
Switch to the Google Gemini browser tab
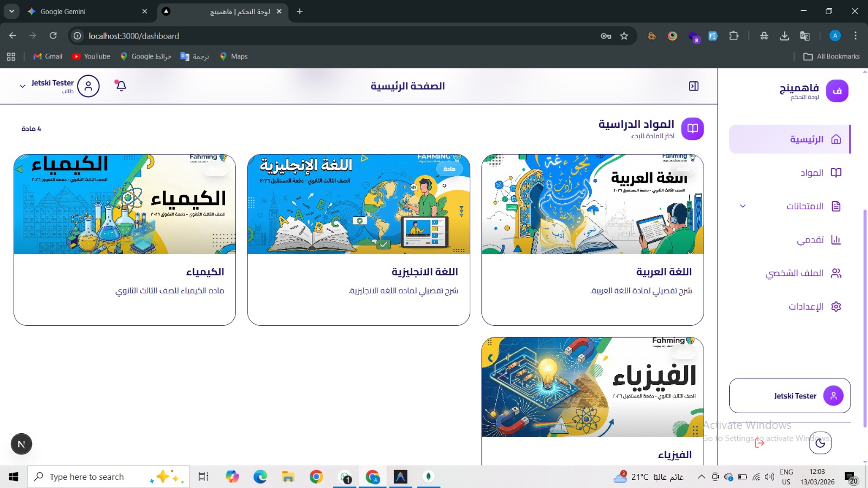(x=87, y=11)
